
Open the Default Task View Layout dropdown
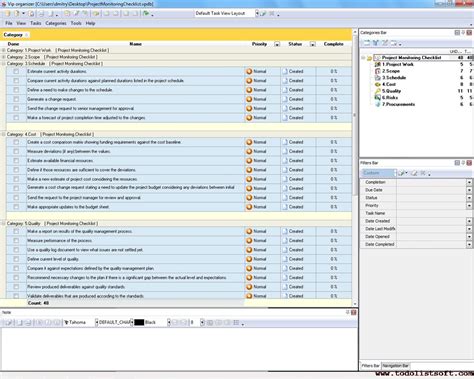point(257,13)
